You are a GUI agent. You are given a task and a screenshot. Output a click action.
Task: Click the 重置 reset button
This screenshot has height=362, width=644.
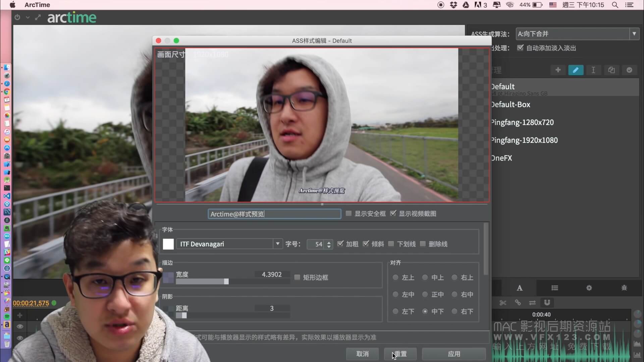pos(400,354)
